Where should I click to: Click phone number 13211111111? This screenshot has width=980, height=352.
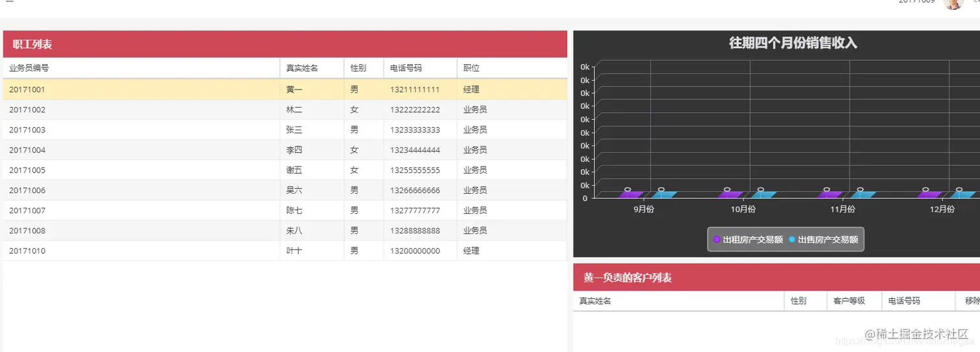pos(415,89)
